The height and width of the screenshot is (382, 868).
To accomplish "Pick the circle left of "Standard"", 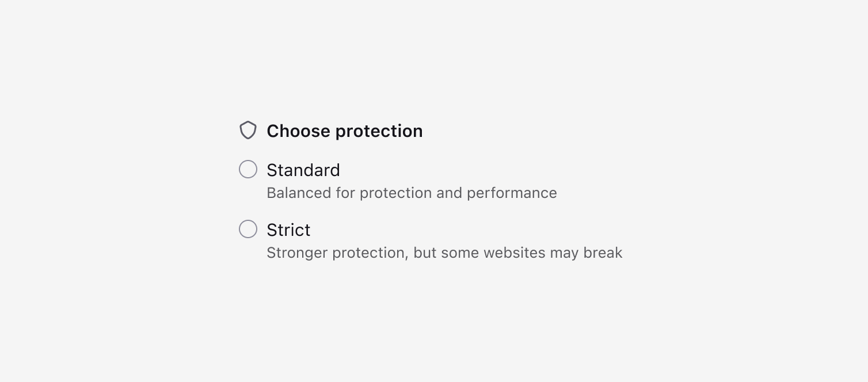I will 248,170.
